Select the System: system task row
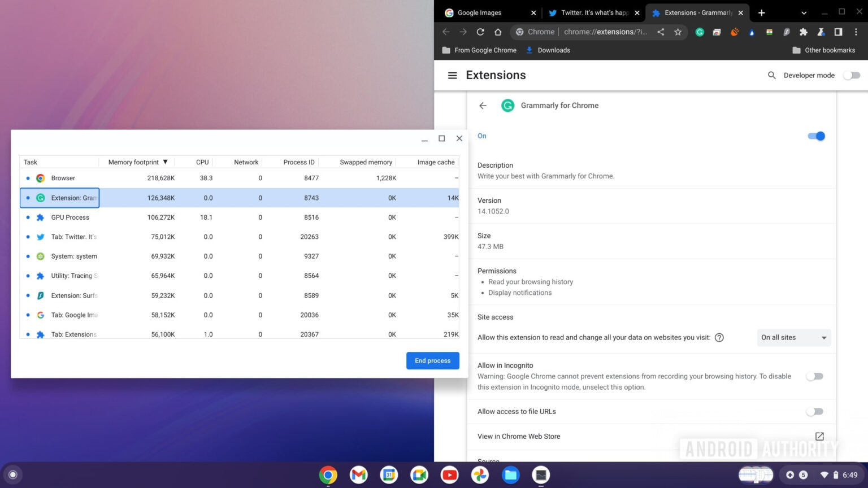868x488 pixels. [x=240, y=256]
